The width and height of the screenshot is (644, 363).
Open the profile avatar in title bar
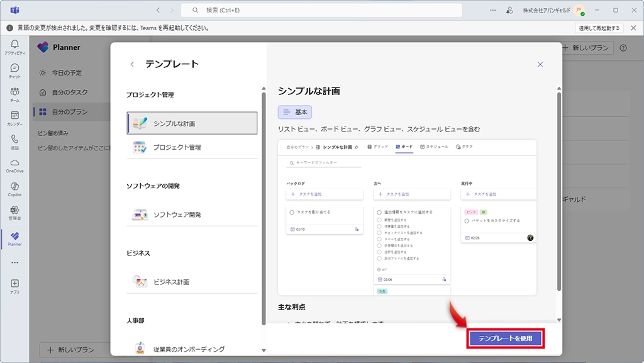coord(579,10)
